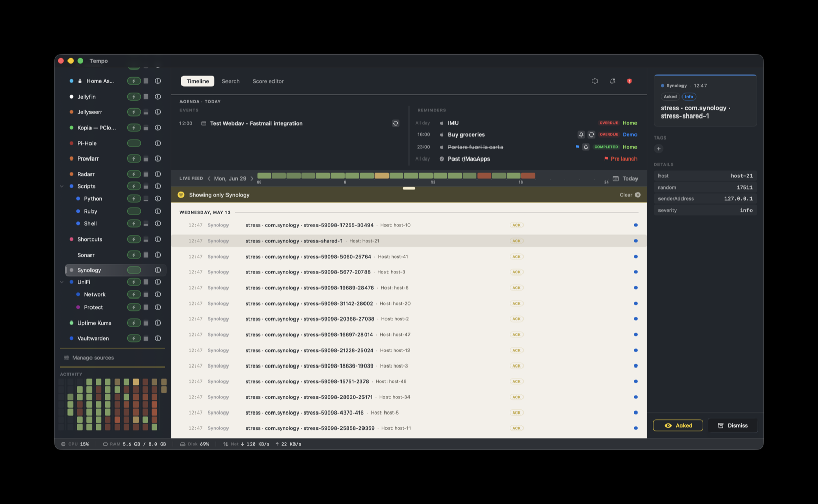Viewport: 818px width, 504px height.
Task: Click the bell icon on the Buy groceries reminder
Action: click(581, 135)
